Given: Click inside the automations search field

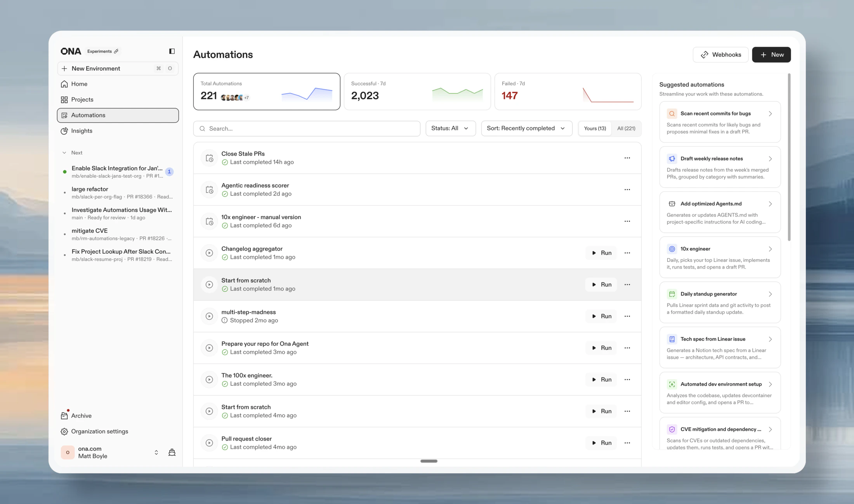Looking at the screenshot, I should 306,128.
